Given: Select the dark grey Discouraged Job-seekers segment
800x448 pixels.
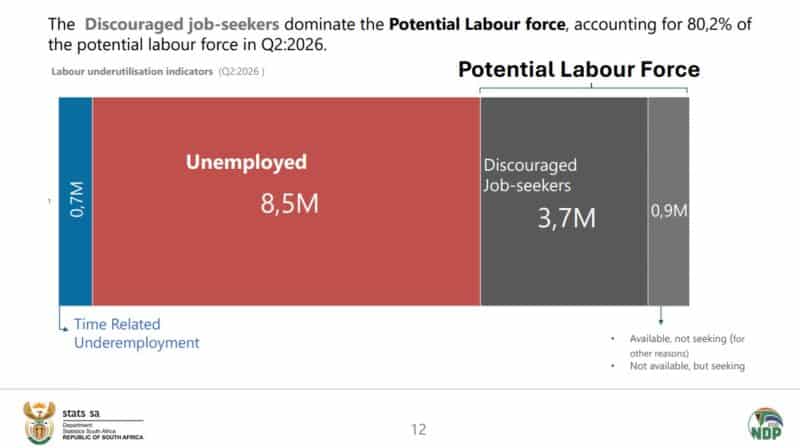Looking at the screenshot, I should click(564, 202).
